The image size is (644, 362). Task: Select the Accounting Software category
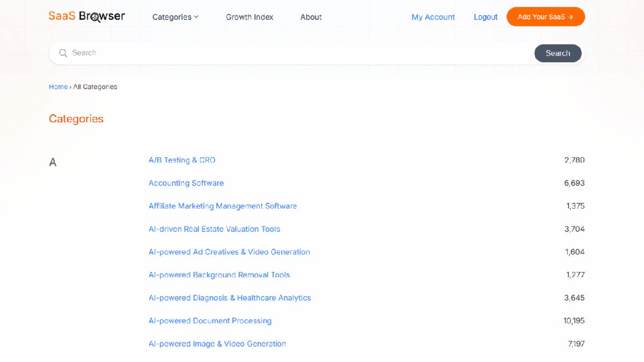186,183
